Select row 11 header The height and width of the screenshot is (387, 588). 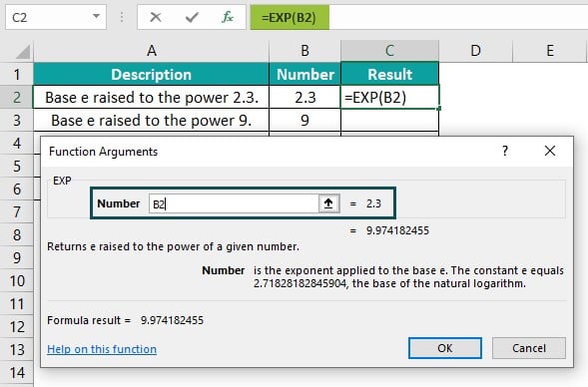click(17, 304)
